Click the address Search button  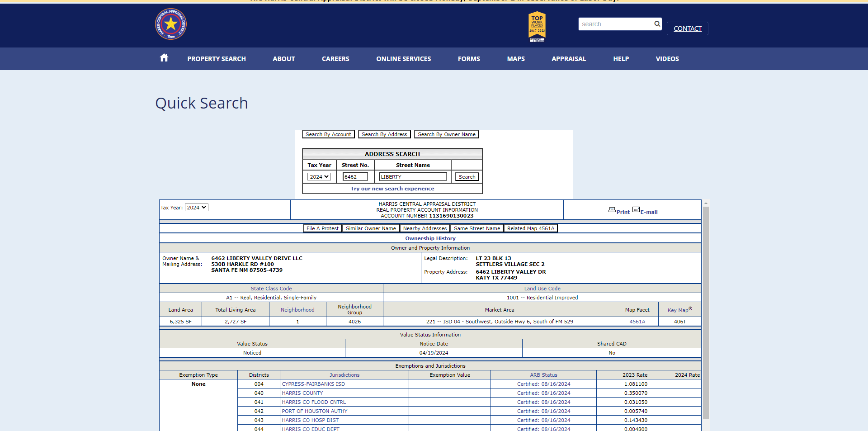(x=467, y=177)
